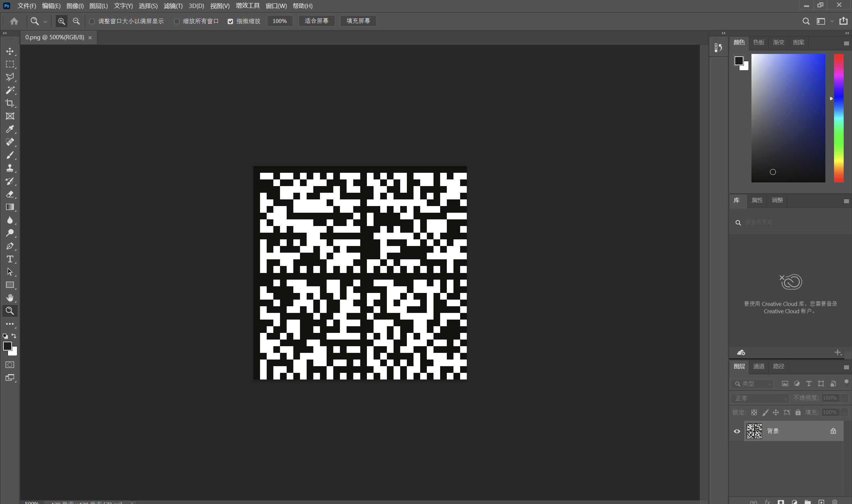The width and height of the screenshot is (852, 504).
Task: Uncheck the scrubby zoom checkbox
Action: (230, 21)
